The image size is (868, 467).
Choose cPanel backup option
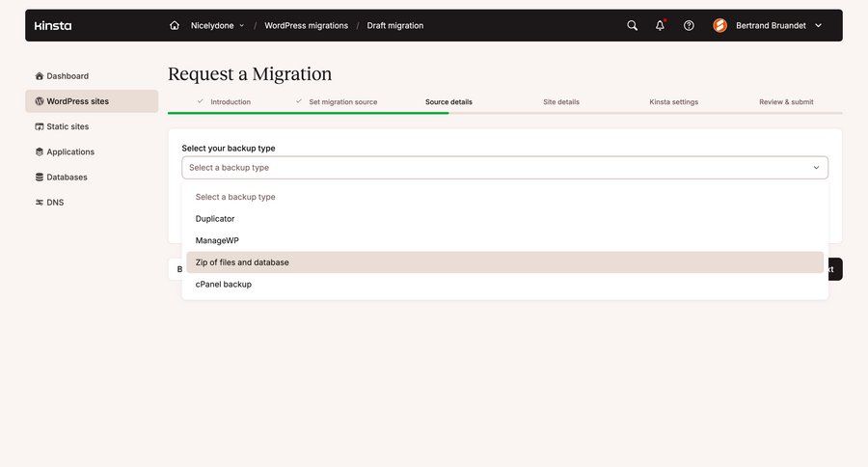(223, 285)
